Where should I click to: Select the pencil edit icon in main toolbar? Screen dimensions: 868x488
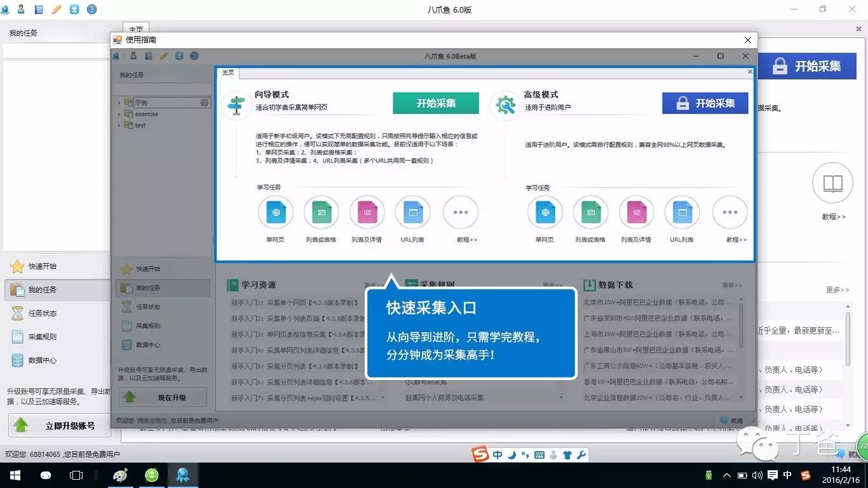(57, 10)
